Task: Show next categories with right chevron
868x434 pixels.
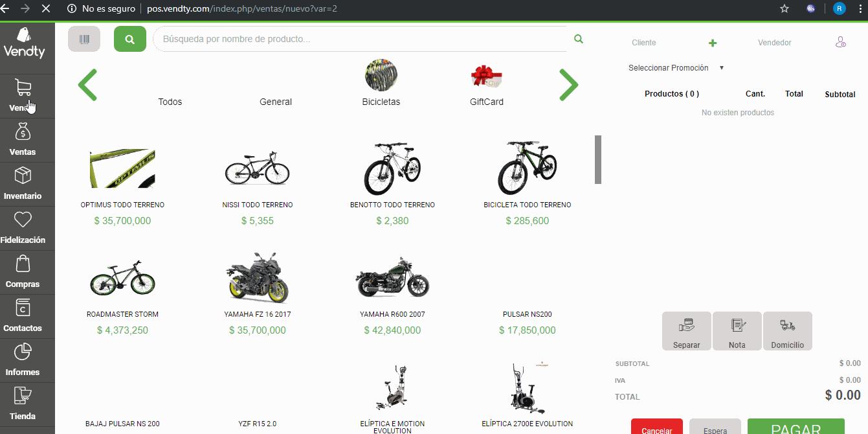Action: (x=568, y=85)
